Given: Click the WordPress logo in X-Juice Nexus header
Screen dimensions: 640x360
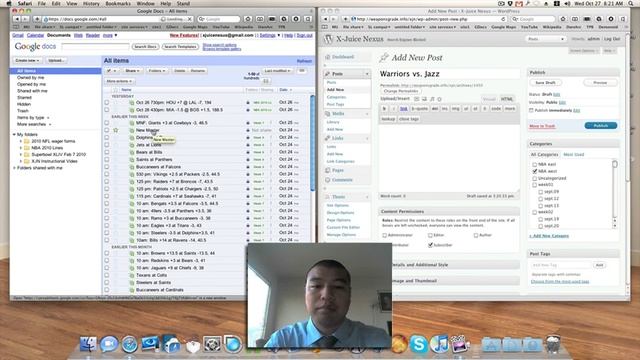Looking at the screenshot, I should (329, 39).
